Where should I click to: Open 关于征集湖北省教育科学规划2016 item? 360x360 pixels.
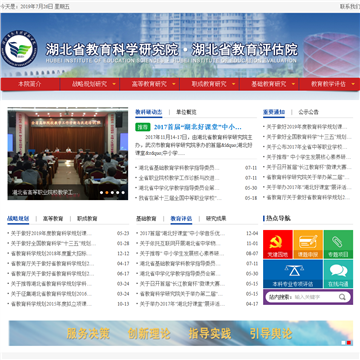tap(51, 294)
